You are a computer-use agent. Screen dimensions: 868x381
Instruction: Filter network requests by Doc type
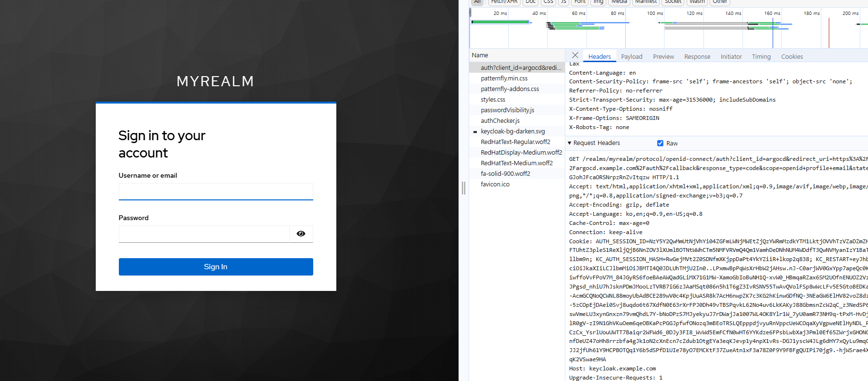pos(531,2)
